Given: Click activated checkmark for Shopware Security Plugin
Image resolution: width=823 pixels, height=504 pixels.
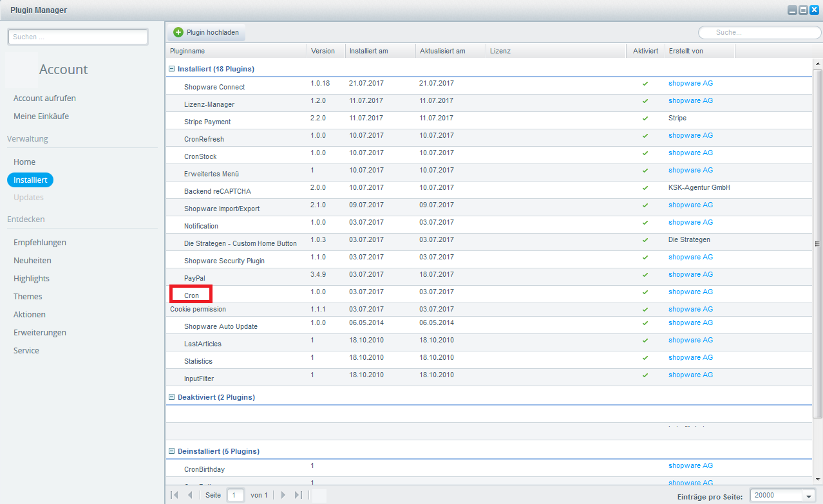Looking at the screenshot, I should (x=645, y=257).
